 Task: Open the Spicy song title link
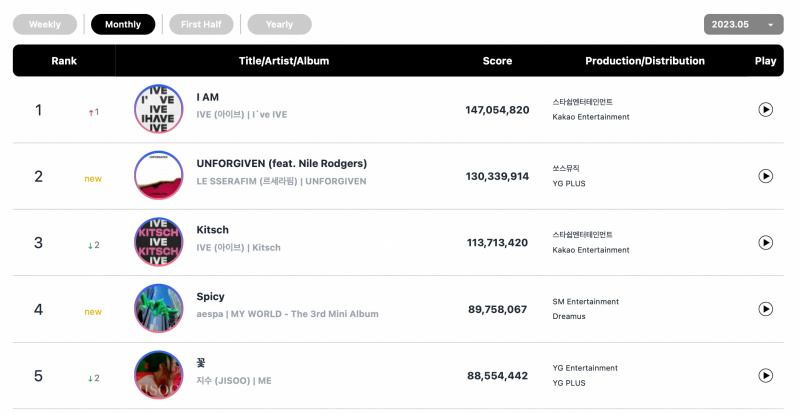[210, 297]
